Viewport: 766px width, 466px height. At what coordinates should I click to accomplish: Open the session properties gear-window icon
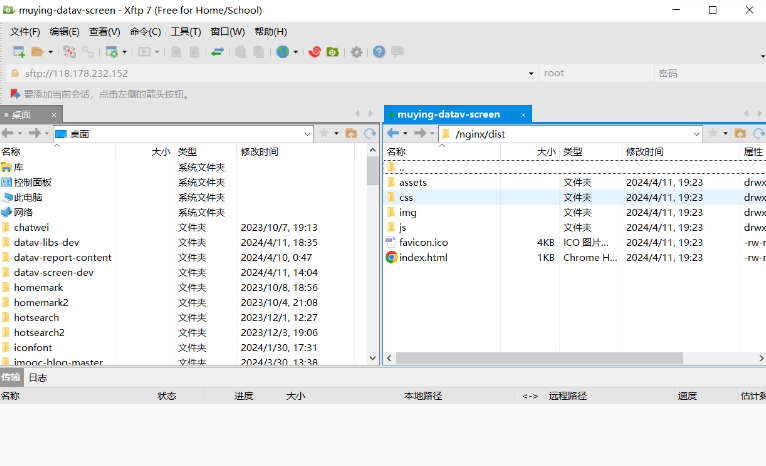(x=112, y=51)
